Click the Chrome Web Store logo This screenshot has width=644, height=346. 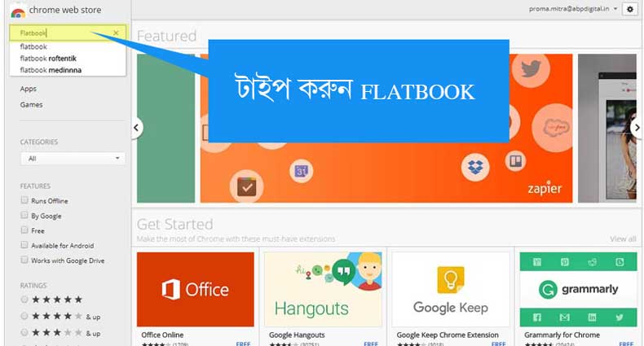coord(18,12)
